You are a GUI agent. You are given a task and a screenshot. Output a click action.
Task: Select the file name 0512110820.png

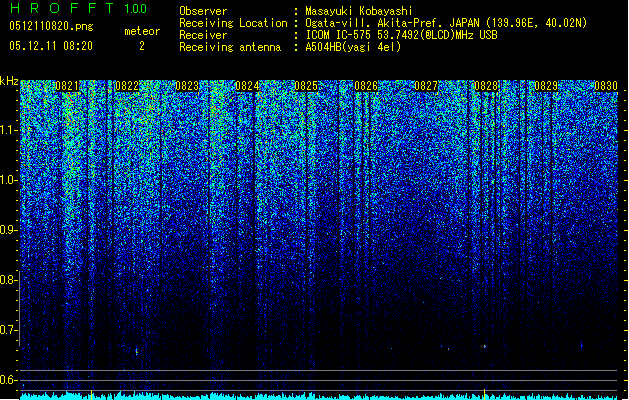coord(51,26)
